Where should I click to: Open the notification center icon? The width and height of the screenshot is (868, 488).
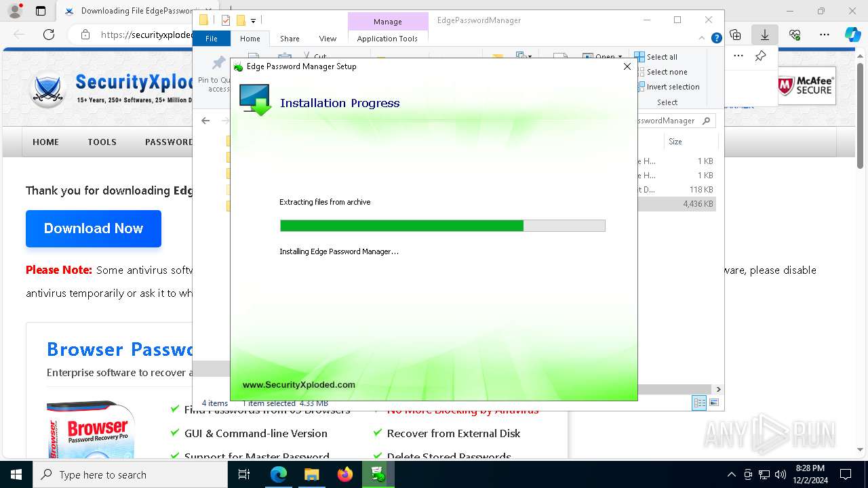[x=846, y=474]
